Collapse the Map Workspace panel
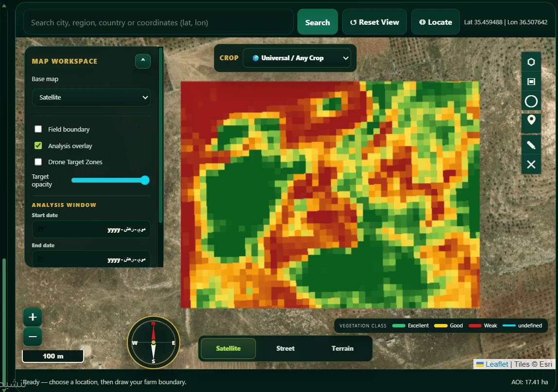 click(x=143, y=61)
